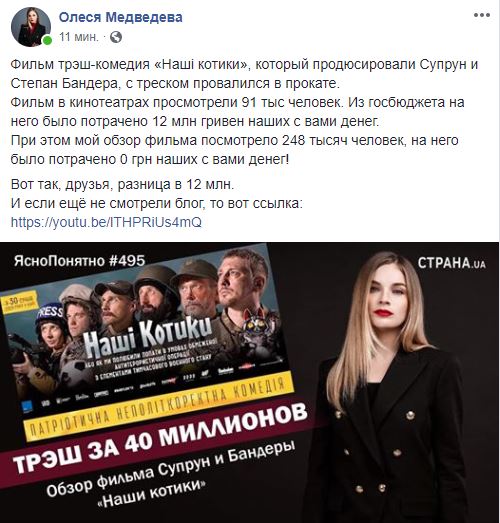Click the СТРАНА.ua logo in preview

pos(452,263)
